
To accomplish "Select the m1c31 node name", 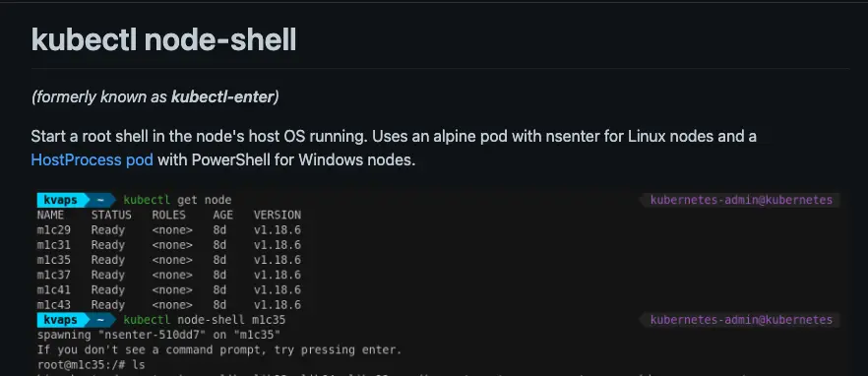I will (54, 245).
